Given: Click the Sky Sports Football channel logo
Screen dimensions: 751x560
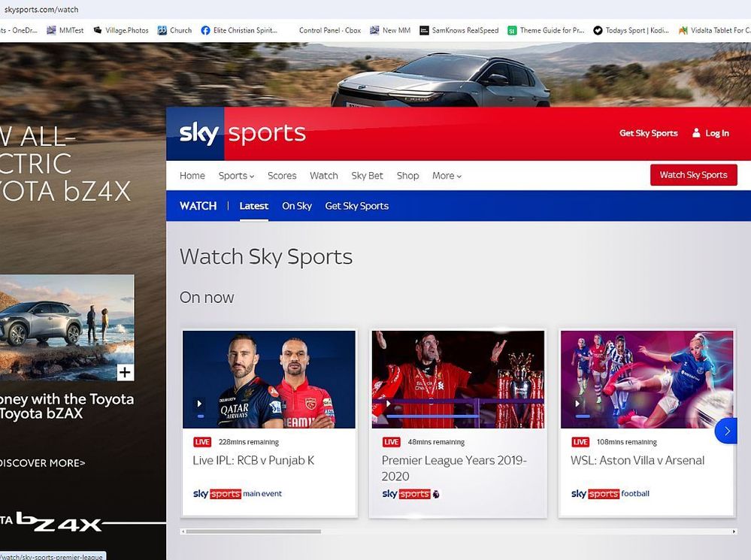Looking at the screenshot, I should (610, 494).
